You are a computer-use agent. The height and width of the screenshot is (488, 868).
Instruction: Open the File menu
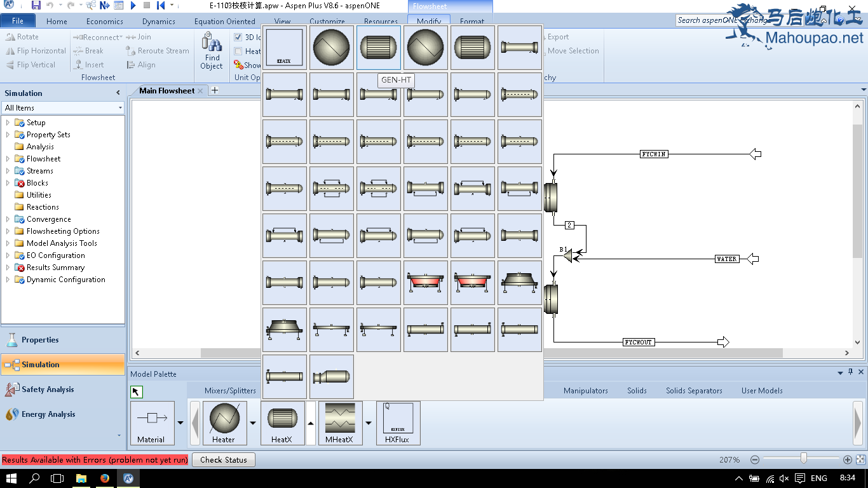pyautogui.click(x=18, y=21)
